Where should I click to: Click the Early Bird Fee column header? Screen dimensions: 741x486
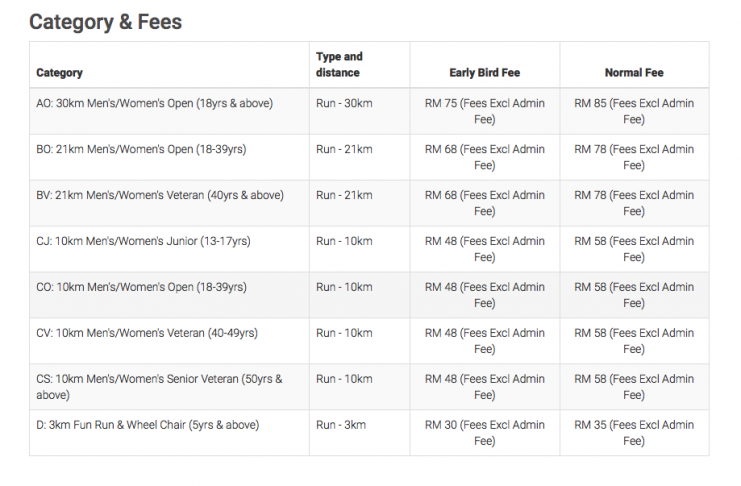(484, 73)
